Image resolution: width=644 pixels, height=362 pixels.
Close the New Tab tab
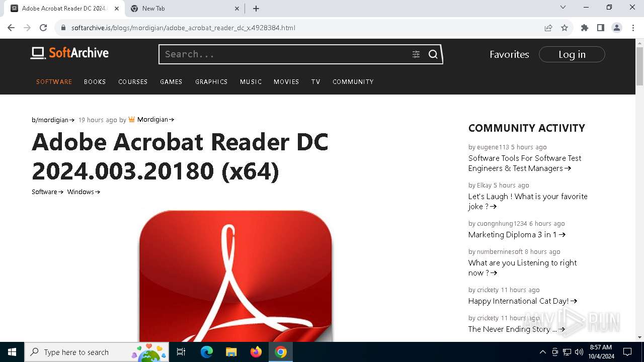(x=237, y=9)
